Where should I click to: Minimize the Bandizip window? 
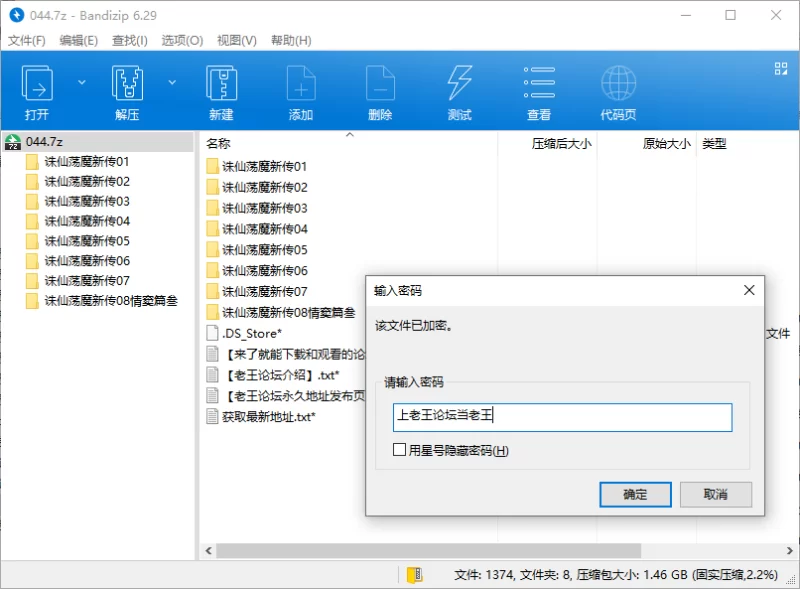pyautogui.click(x=686, y=15)
